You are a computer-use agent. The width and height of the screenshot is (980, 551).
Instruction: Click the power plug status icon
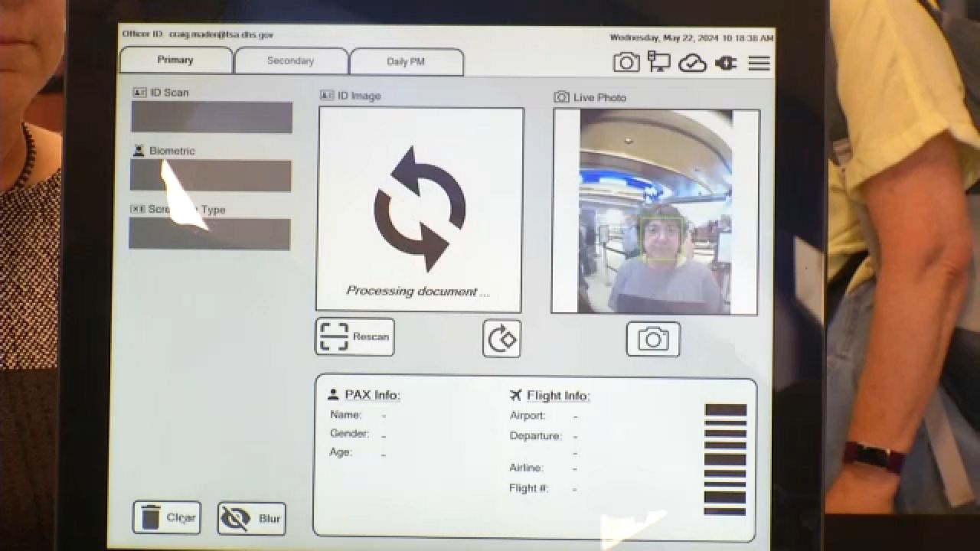[x=726, y=63]
